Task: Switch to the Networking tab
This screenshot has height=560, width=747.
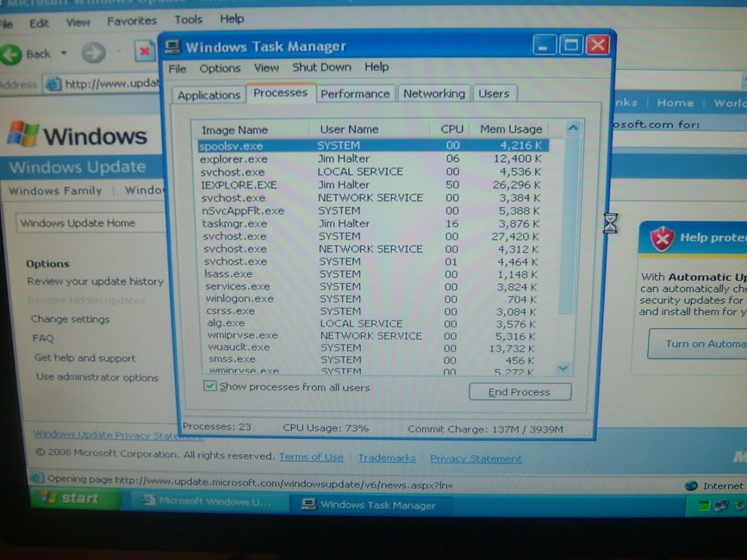Action: pyautogui.click(x=434, y=93)
